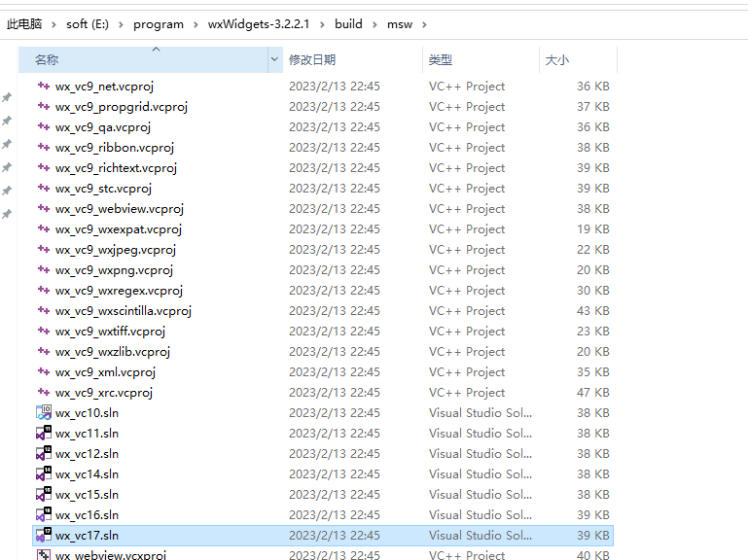Expand the chevron after wxWidgets-3.2.2.1 in breadcrumb
Viewport: 748px width, 560px height.
323,24
